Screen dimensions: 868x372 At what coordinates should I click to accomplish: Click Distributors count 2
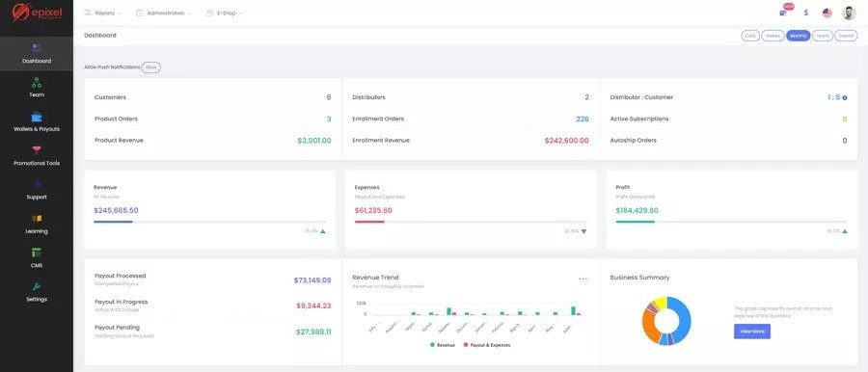[586, 97]
